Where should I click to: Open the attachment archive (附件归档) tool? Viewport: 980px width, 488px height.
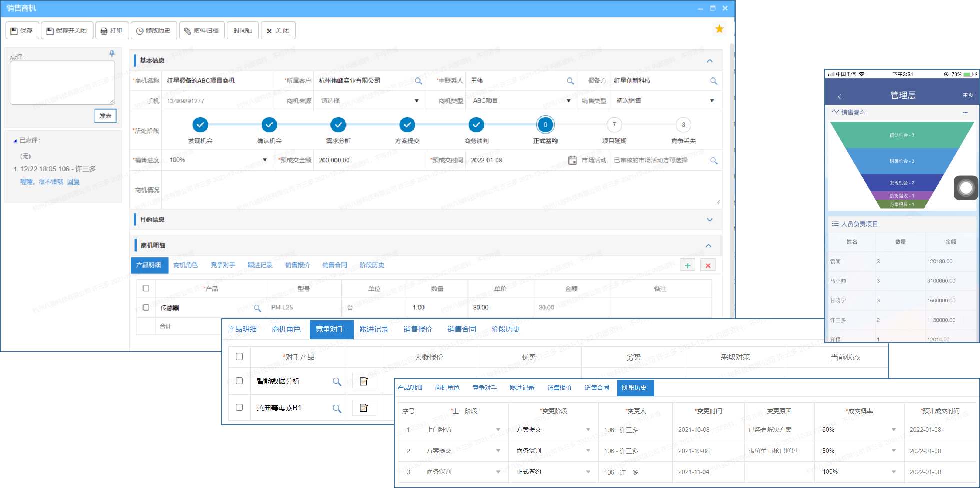pos(202,30)
